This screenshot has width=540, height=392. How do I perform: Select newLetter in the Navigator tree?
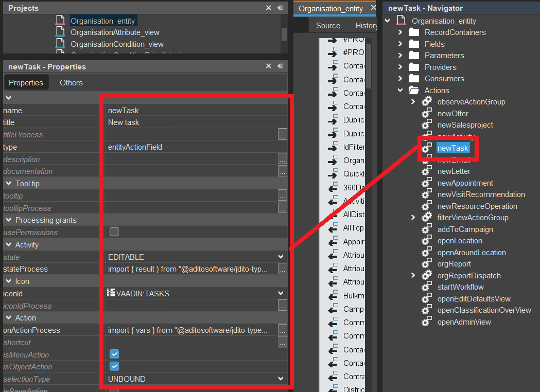[454, 171]
